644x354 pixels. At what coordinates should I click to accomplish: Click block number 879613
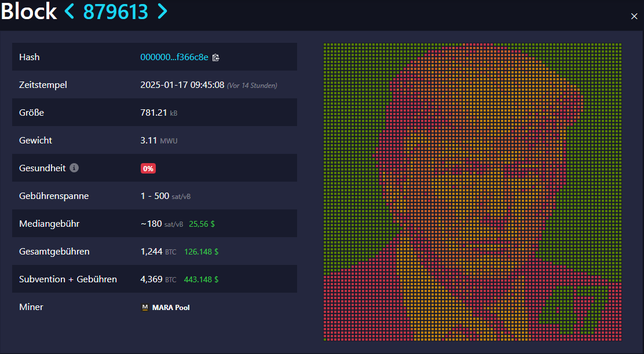coord(115,12)
